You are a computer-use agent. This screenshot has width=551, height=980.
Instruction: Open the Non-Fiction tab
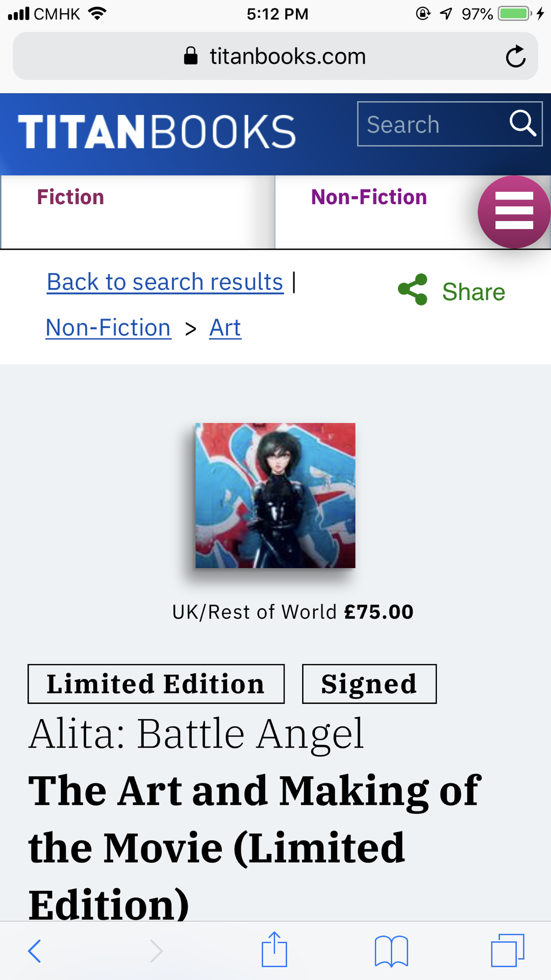click(369, 197)
